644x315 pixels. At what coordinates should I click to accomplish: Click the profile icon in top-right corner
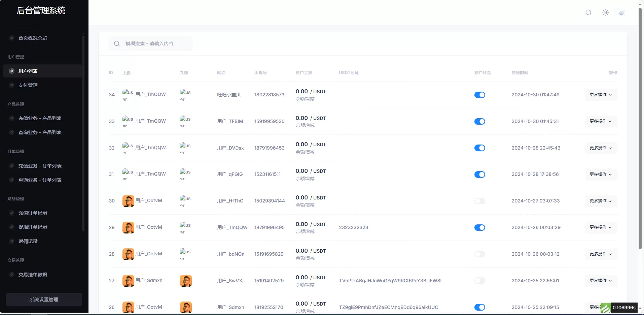coord(622,13)
